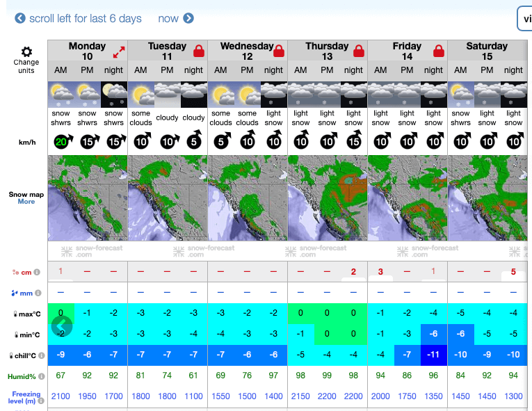This screenshot has height=411, width=532.
Task: Click the chill°C info icon
Action: [41, 356]
